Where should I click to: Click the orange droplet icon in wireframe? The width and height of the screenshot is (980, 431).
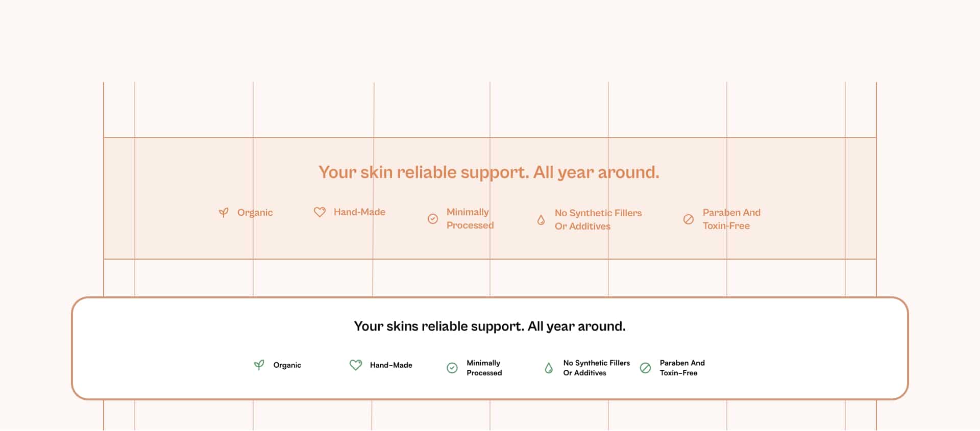(x=541, y=220)
